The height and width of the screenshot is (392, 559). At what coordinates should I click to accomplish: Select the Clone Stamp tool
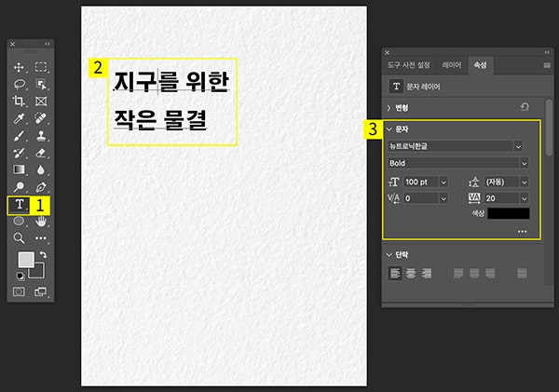[41, 136]
